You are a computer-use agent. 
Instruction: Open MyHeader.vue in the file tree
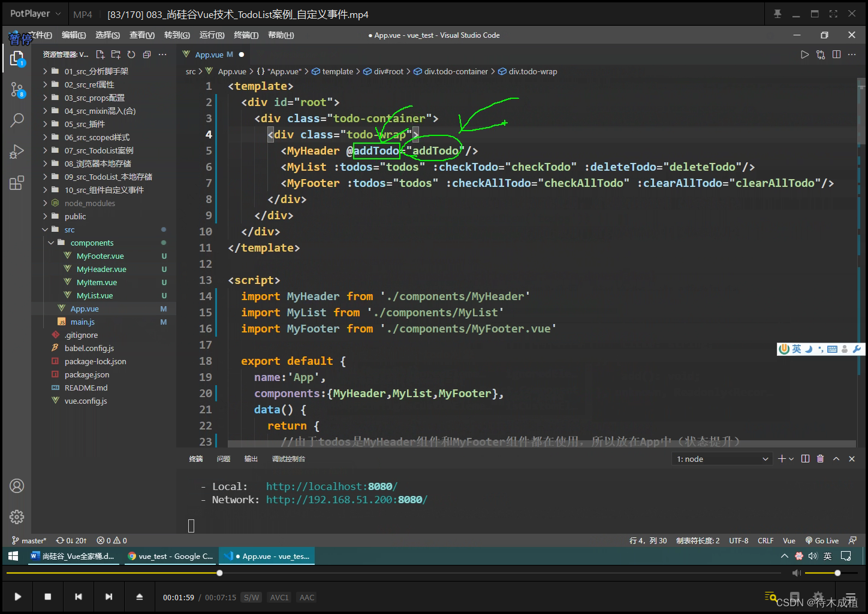(101, 269)
